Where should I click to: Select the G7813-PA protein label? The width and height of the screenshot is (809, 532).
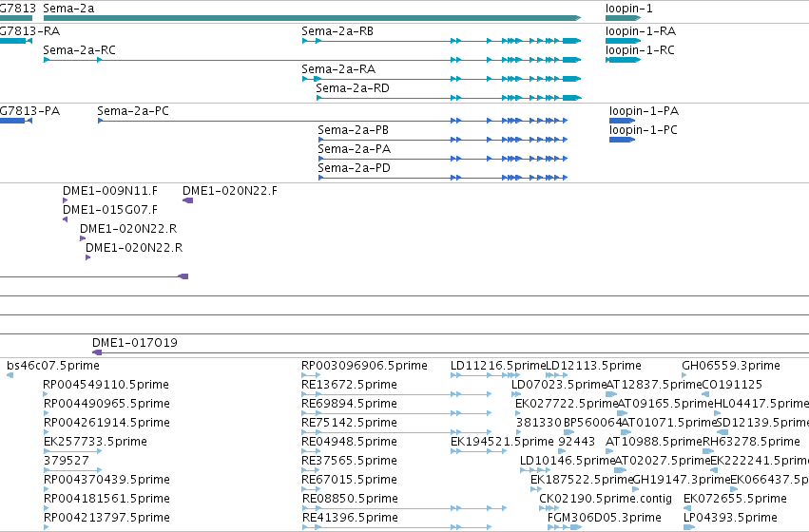(x=29, y=111)
